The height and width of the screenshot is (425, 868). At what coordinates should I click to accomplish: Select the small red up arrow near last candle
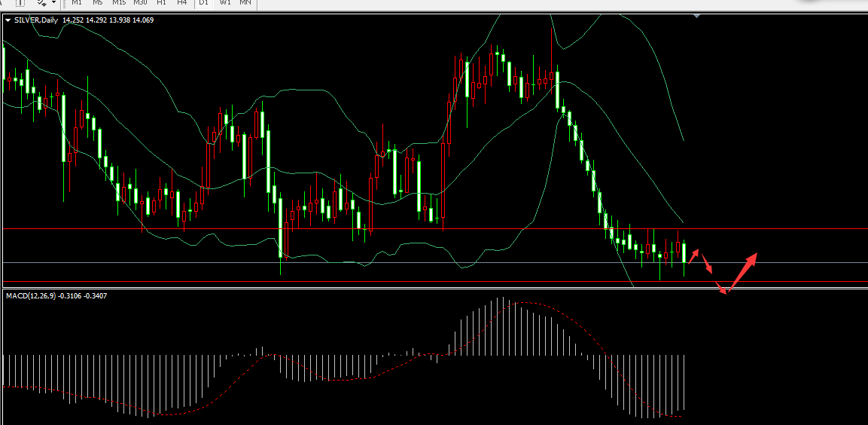(694, 255)
